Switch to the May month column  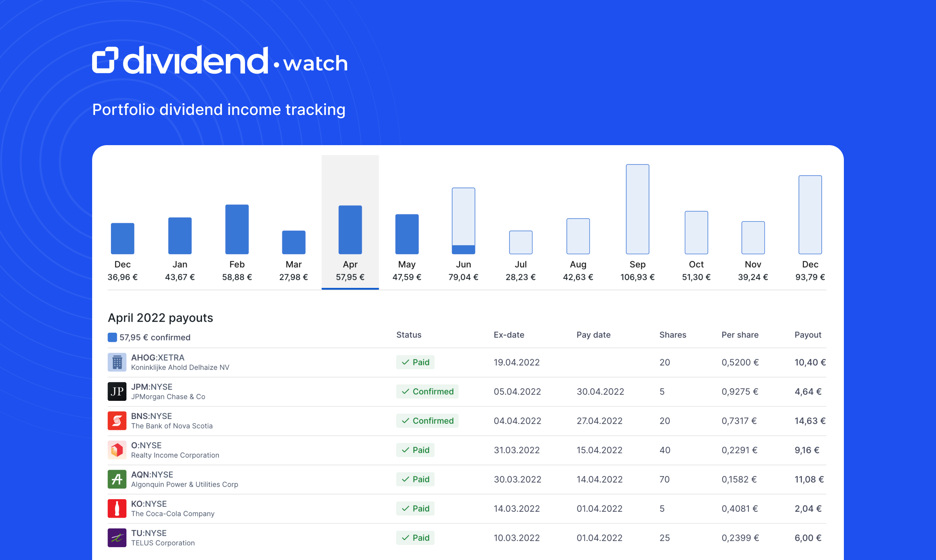pyautogui.click(x=406, y=234)
